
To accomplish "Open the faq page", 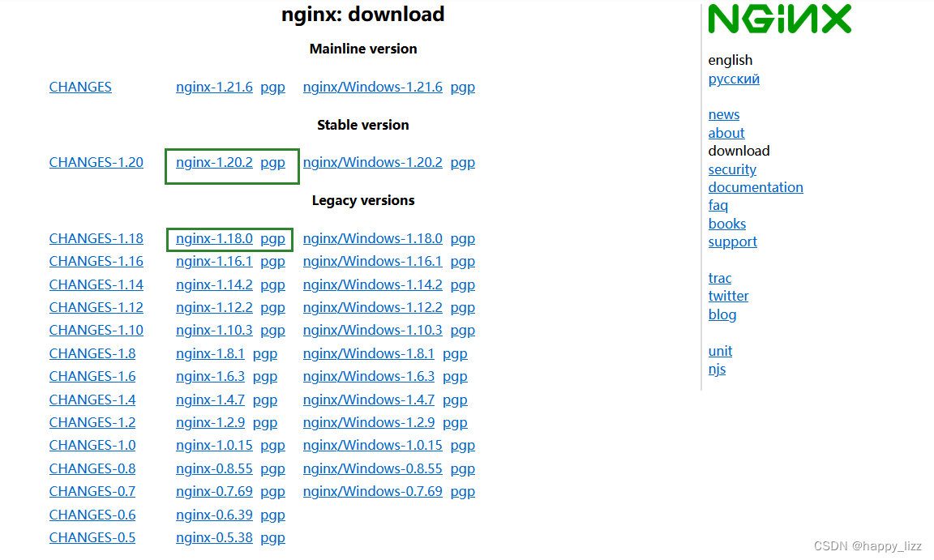I will (x=718, y=205).
